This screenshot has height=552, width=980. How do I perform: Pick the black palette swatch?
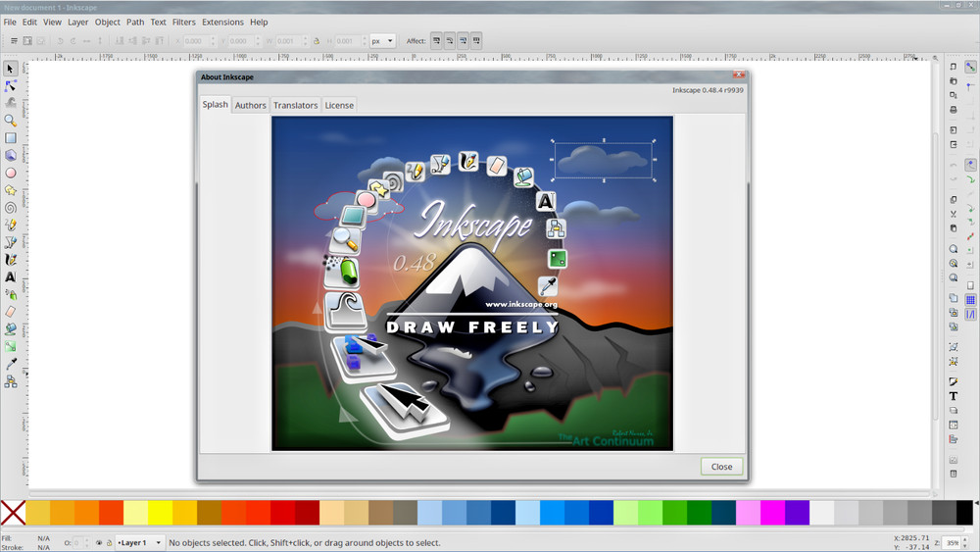tap(964, 513)
